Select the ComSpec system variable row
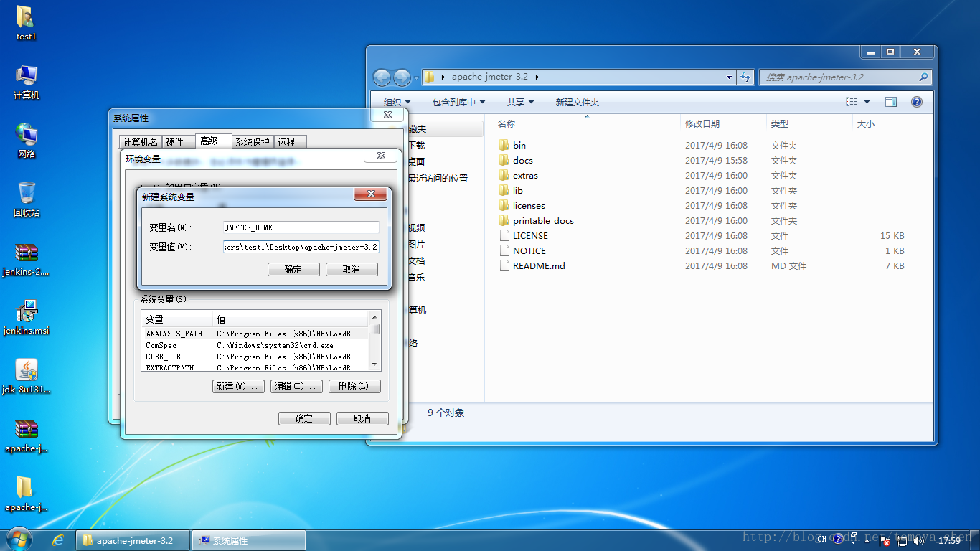980x551 pixels. point(255,345)
